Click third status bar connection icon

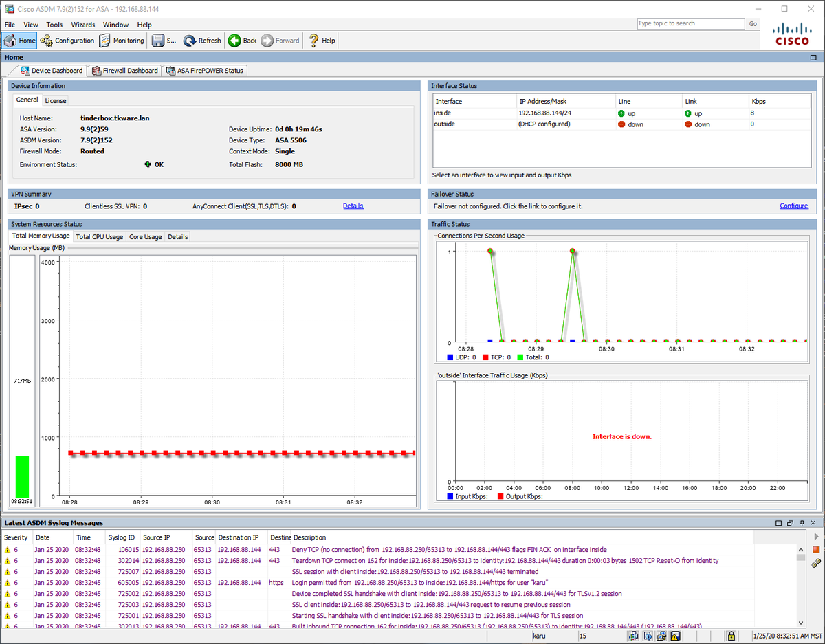pyautogui.click(x=662, y=636)
